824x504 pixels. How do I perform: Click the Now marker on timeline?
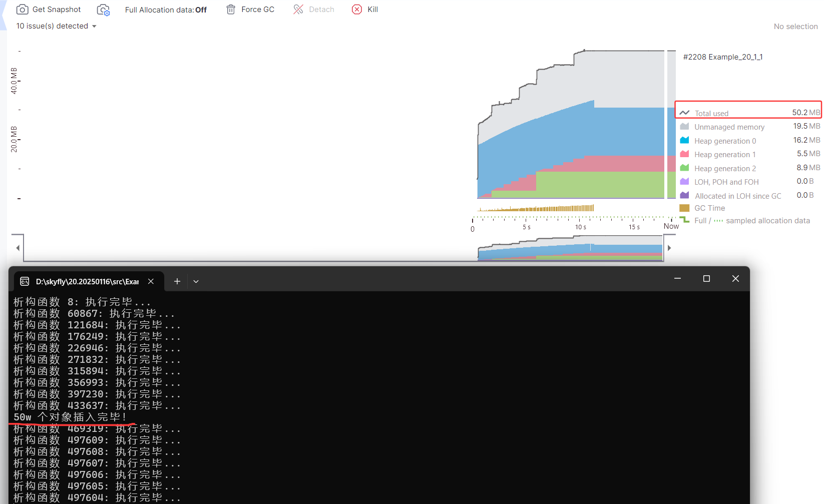point(671,226)
